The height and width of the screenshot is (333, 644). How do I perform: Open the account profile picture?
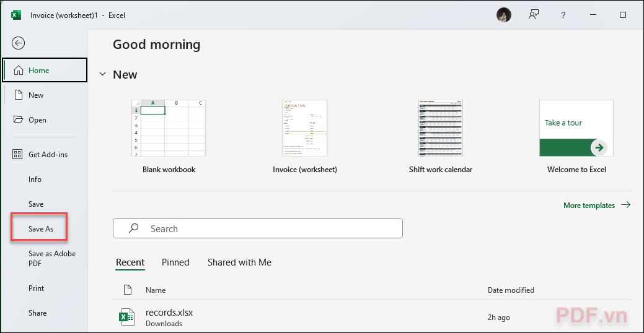(504, 15)
